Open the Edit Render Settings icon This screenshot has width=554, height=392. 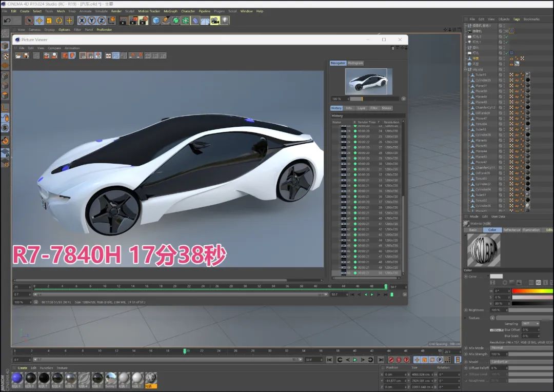pos(143,21)
